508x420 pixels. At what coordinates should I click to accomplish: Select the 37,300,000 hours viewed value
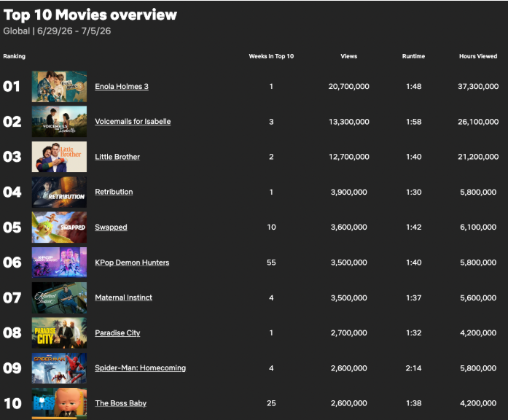pyautogui.click(x=478, y=87)
